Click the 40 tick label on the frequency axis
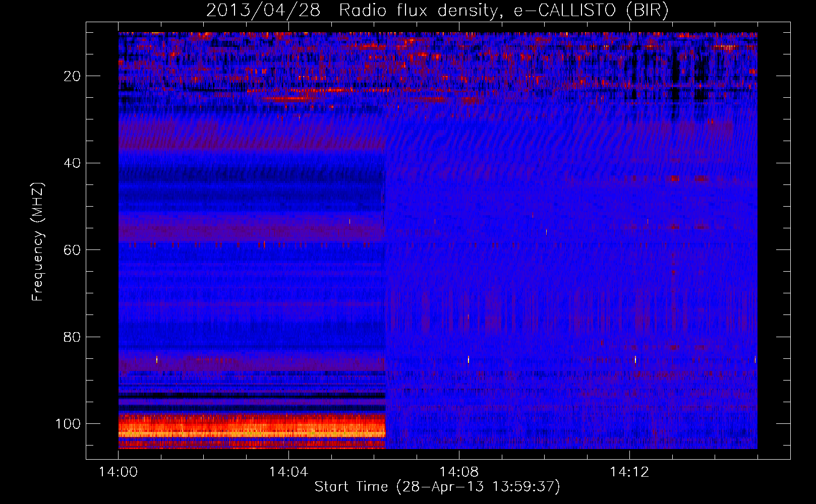816x504 pixels. tap(73, 163)
